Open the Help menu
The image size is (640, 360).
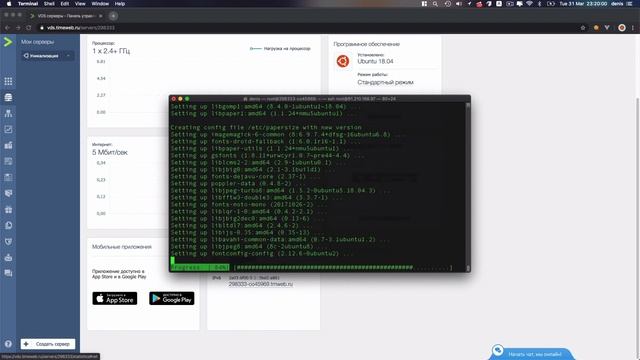pos(120,4)
